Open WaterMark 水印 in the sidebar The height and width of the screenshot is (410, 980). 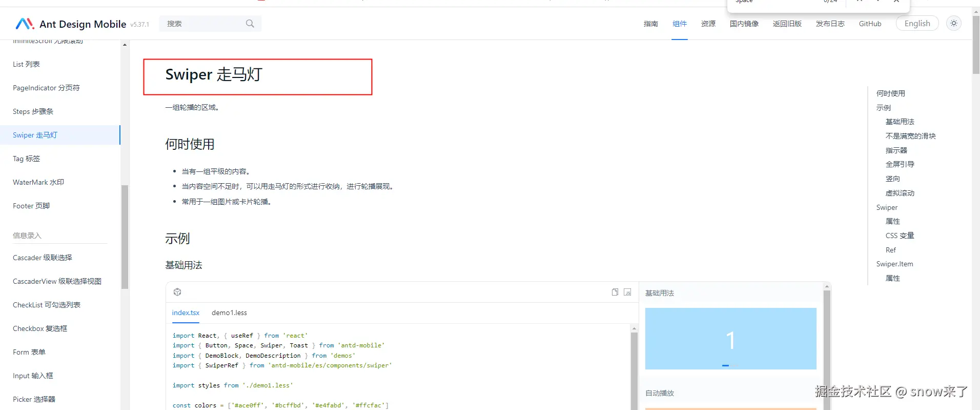click(60, 182)
